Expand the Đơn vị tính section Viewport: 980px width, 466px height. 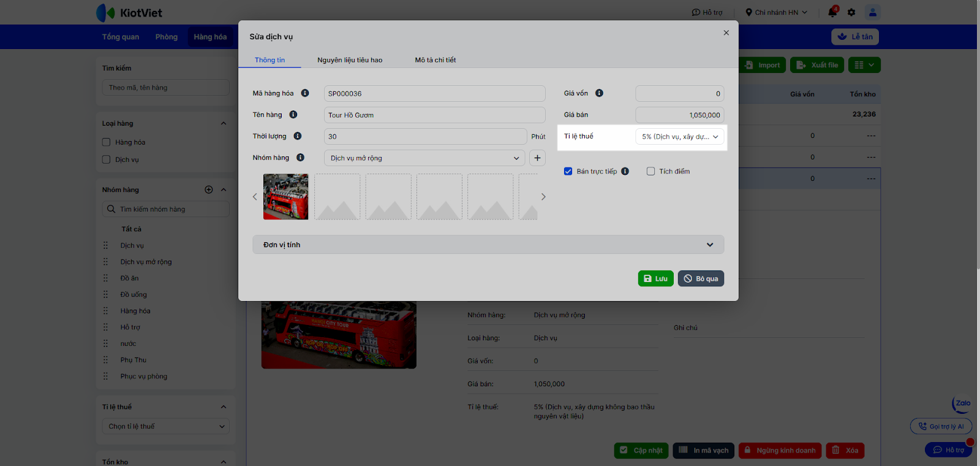tap(488, 245)
